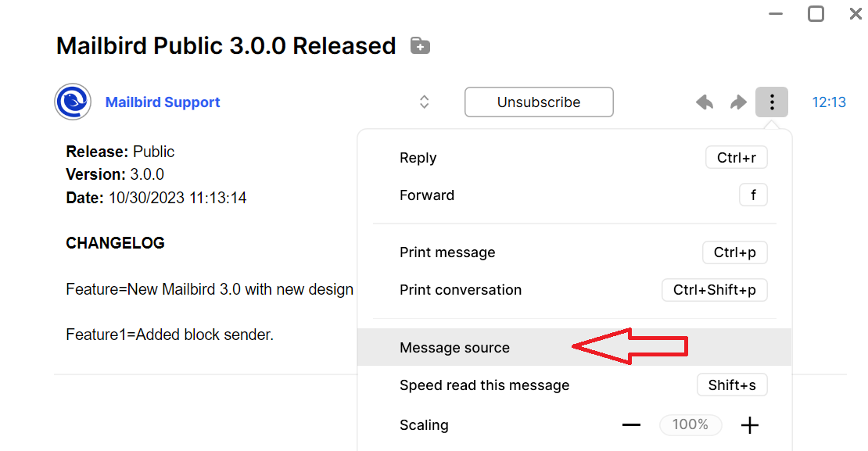Screen dimensions: 868x451
Task: Click the reply arrow icon in header
Action: pyautogui.click(x=705, y=102)
